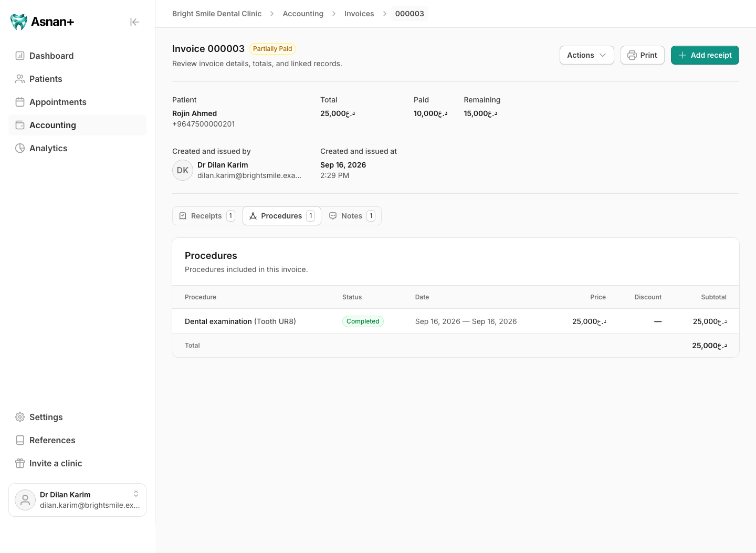
Task: Click the Print button label
Action: point(648,55)
